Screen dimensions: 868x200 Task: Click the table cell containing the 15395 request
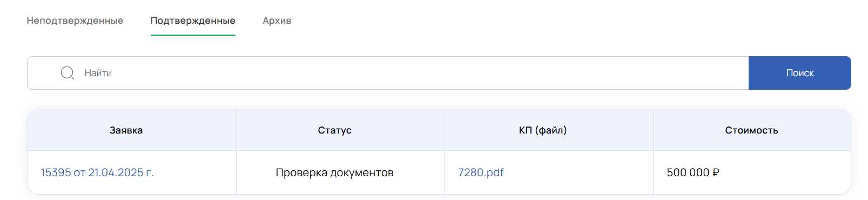point(132,172)
